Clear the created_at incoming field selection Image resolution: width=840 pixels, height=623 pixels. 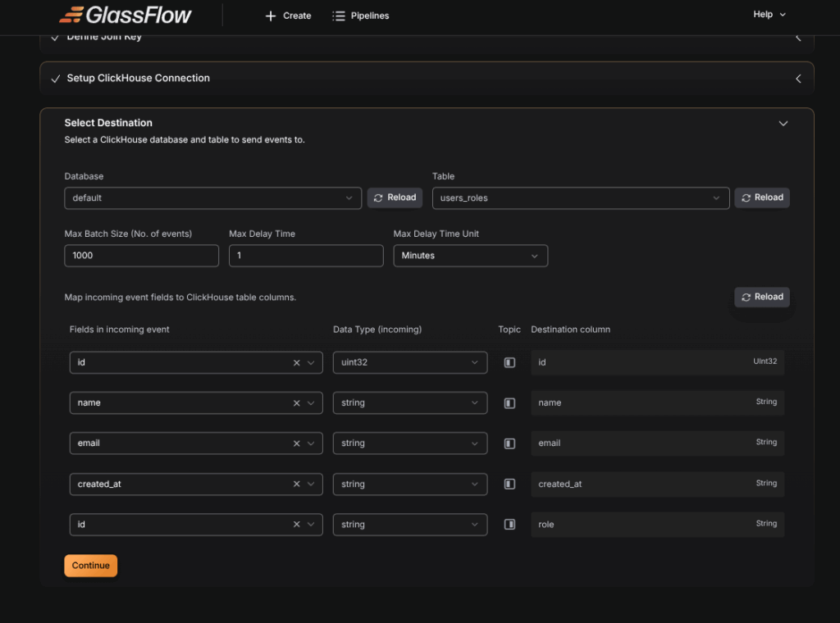coord(296,484)
